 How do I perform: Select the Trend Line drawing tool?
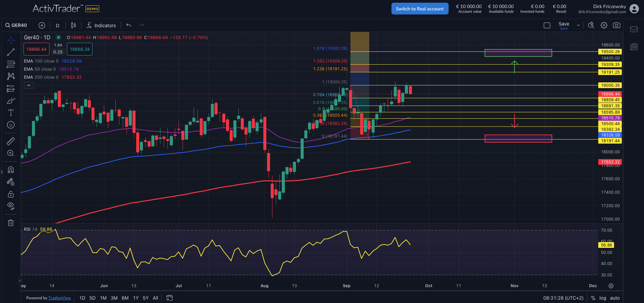tap(11, 52)
